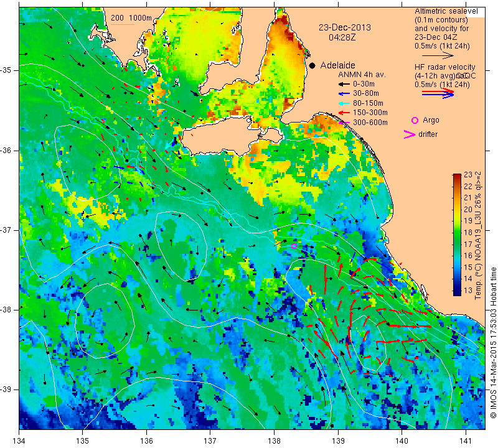Click the '(0.1m contours)' legend text
Viewport: 498px width, 448px height.
pyautogui.click(x=441, y=20)
